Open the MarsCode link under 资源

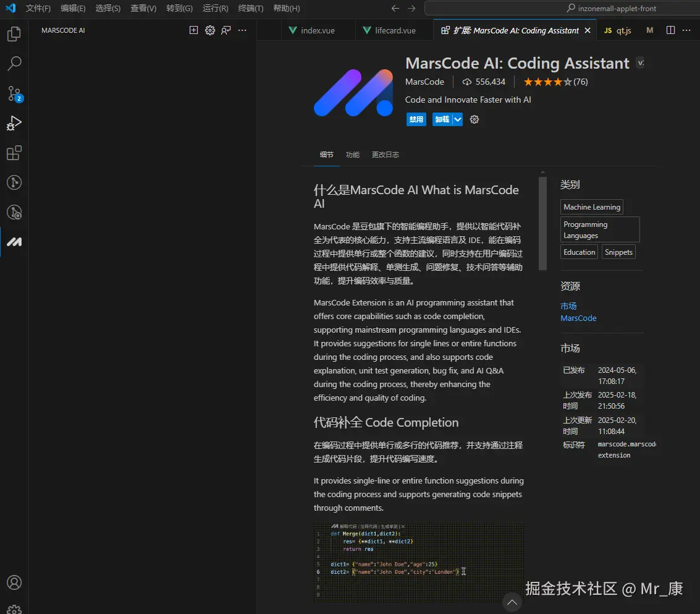pyautogui.click(x=578, y=318)
